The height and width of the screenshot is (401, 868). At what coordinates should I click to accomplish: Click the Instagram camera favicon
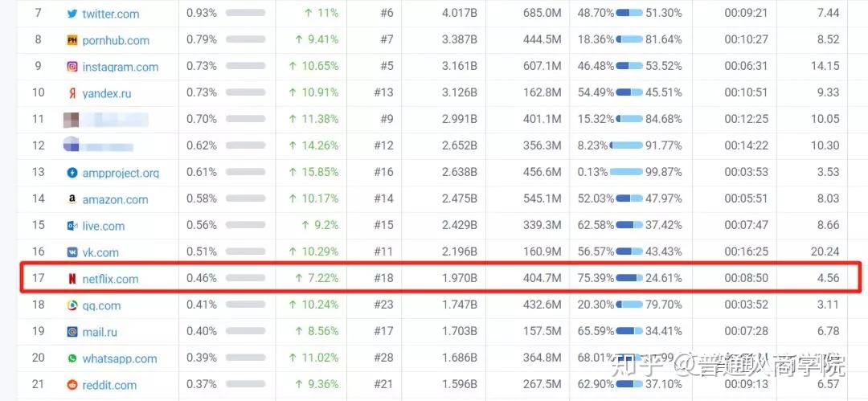click(72, 67)
